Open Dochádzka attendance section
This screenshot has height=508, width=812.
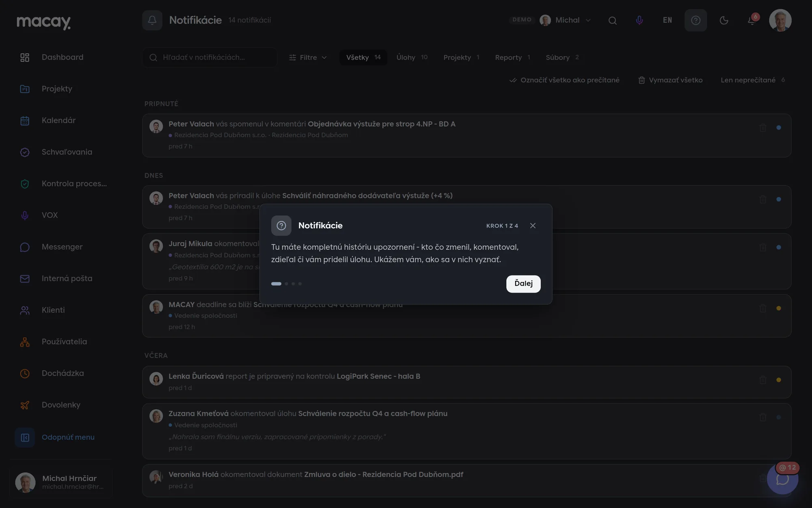[x=61, y=373]
